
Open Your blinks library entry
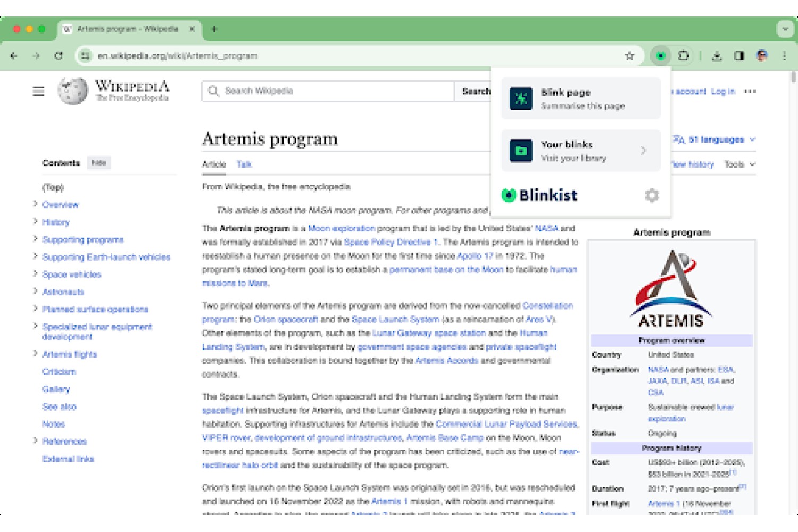pyautogui.click(x=581, y=151)
